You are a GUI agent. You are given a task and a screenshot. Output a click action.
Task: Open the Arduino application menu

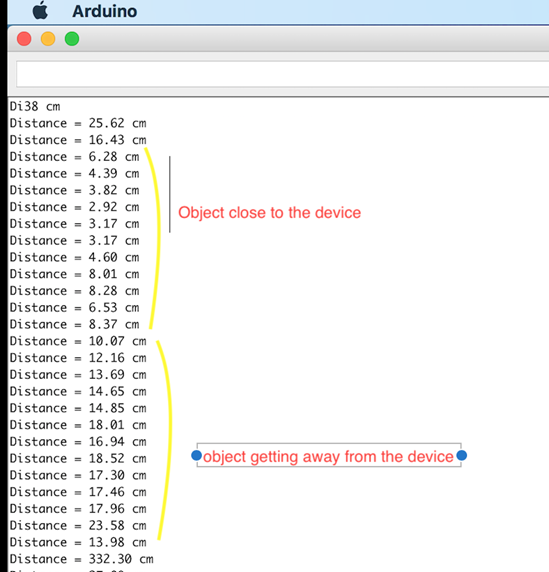105,11
